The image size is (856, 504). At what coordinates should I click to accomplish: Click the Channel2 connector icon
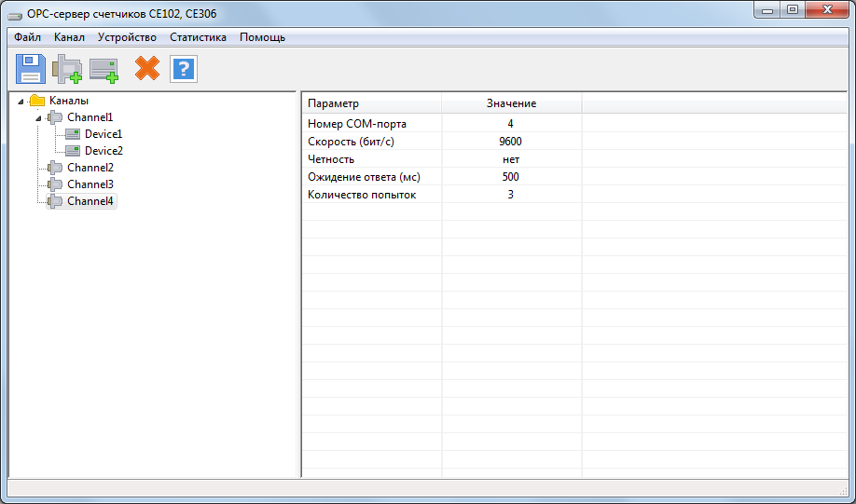point(55,168)
